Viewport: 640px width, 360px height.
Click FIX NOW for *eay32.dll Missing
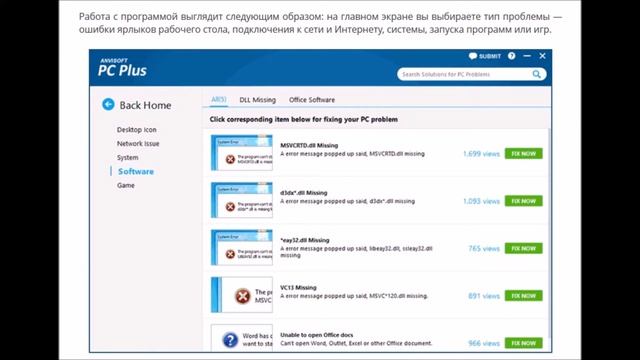524,248
